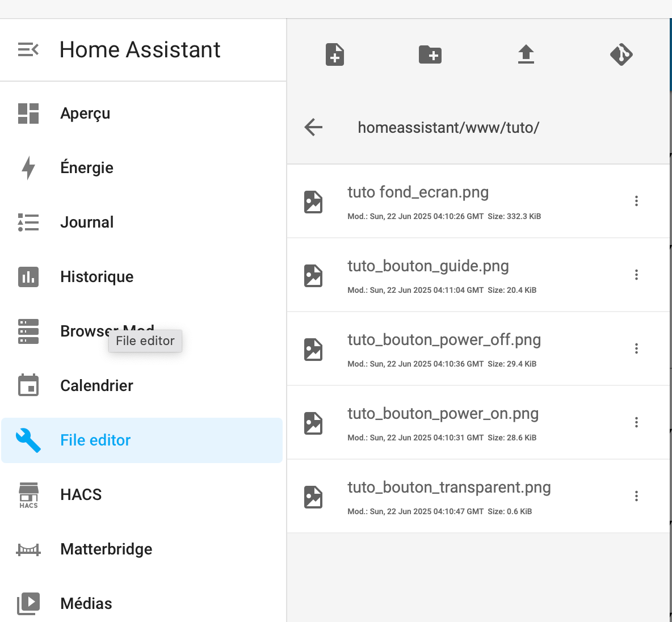Open the Historique chart icon

28,277
